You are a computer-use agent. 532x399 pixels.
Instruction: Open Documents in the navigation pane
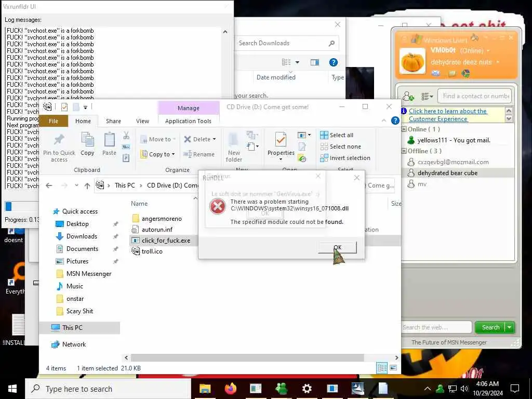pyautogui.click(x=82, y=249)
